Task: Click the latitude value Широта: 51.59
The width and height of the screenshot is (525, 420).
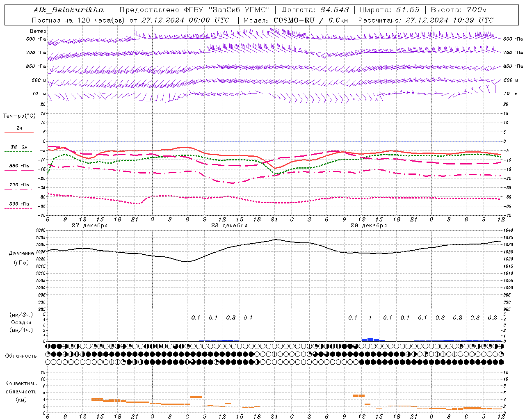Action: [390, 10]
